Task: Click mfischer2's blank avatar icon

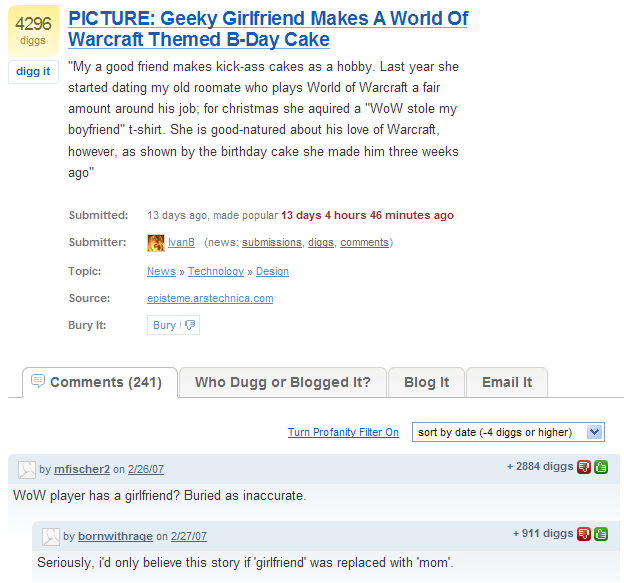Action: (x=27, y=470)
